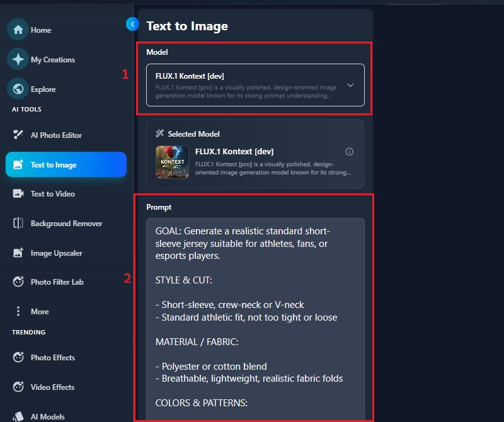
Task: Click the 'MATERIAL / FABRIC:' prompt line
Action: 197,341
